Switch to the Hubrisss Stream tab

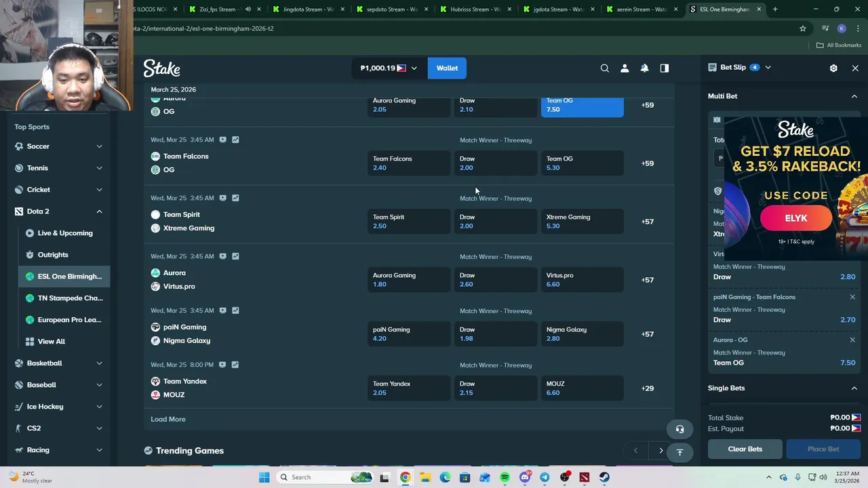click(475, 9)
